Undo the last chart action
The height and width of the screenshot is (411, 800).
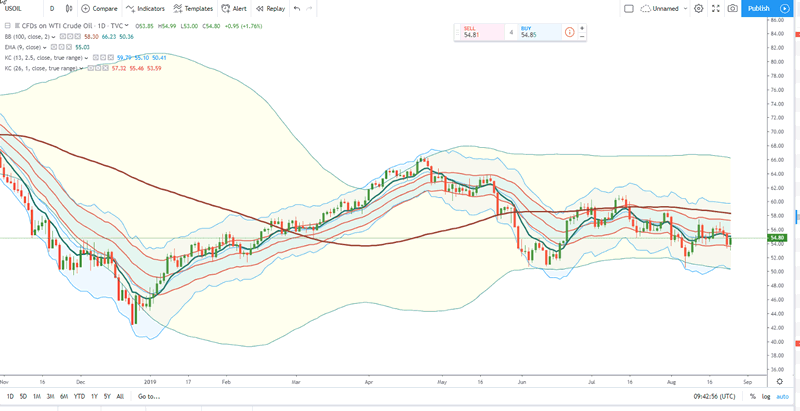tap(297, 8)
